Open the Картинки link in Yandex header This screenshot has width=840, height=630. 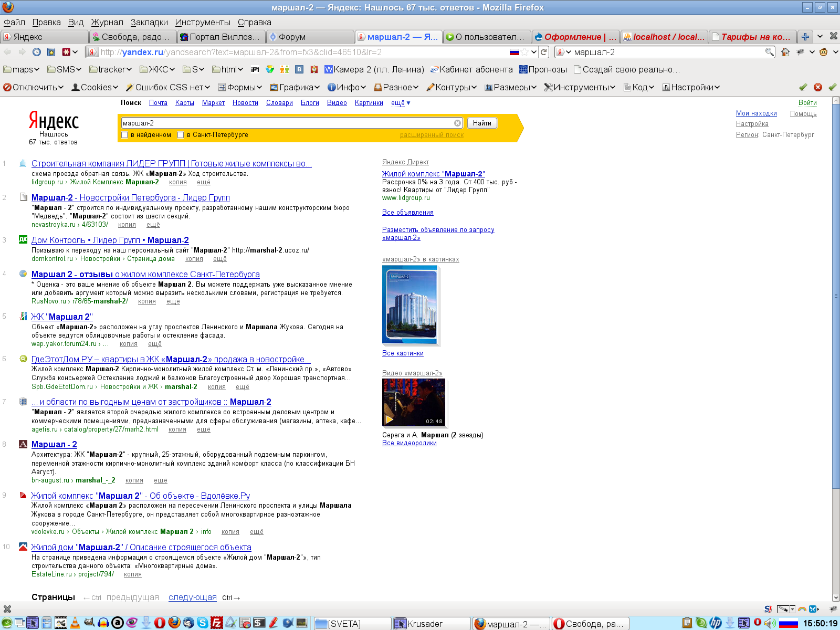369,103
